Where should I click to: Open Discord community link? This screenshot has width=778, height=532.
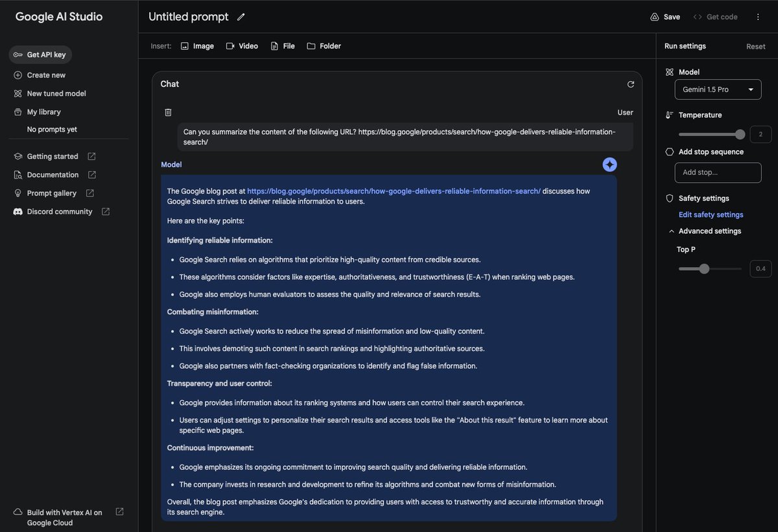(60, 212)
